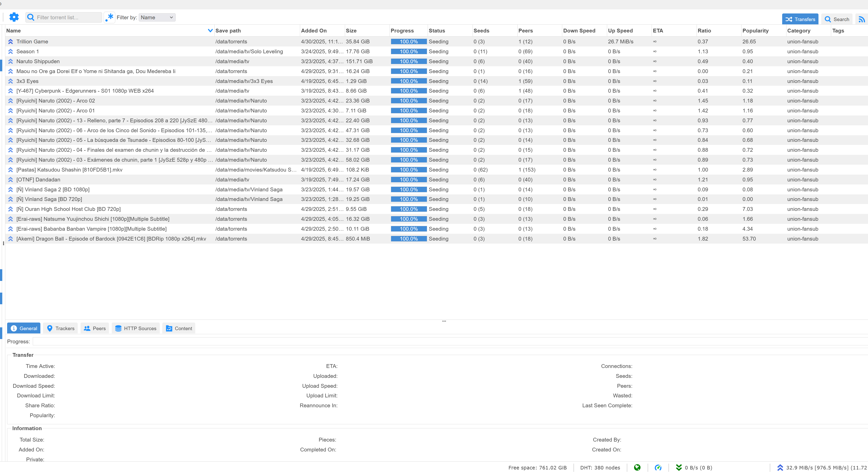Screen dimensions: 868x472
Task: Click the connection status globe icon
Action: [x=637, y=467]
